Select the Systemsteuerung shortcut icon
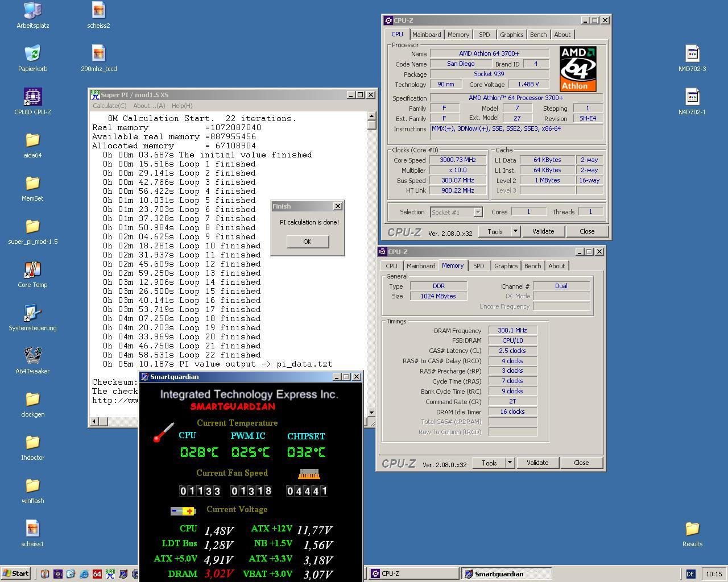Screen dimensions: 728x582 [x=32, y=313]
